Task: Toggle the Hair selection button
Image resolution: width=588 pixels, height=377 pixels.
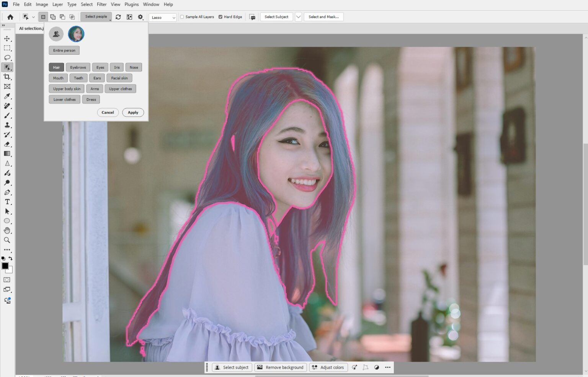Action: pos(56,67)
